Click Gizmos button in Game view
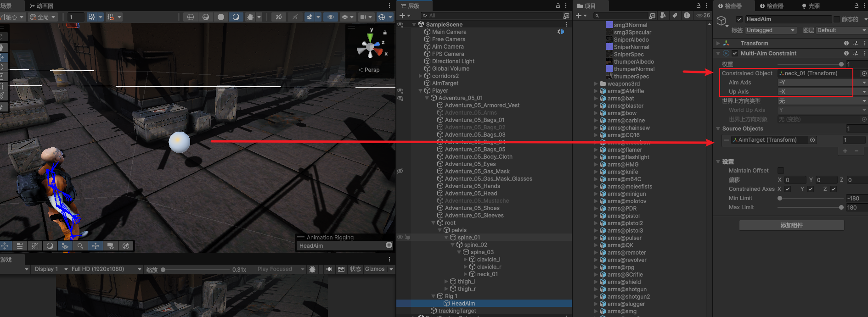This screenshot has height=317, width=868. pyautogui.click(x=375, y=269)
